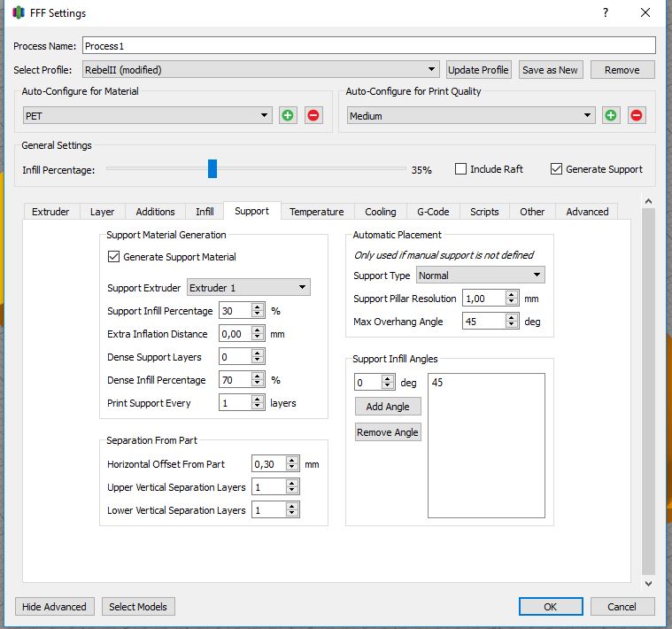This screenshot has height=629, width=672.
Task: Increase Support Infill Percentage with up arrow
Action: (x=258, y=307)
